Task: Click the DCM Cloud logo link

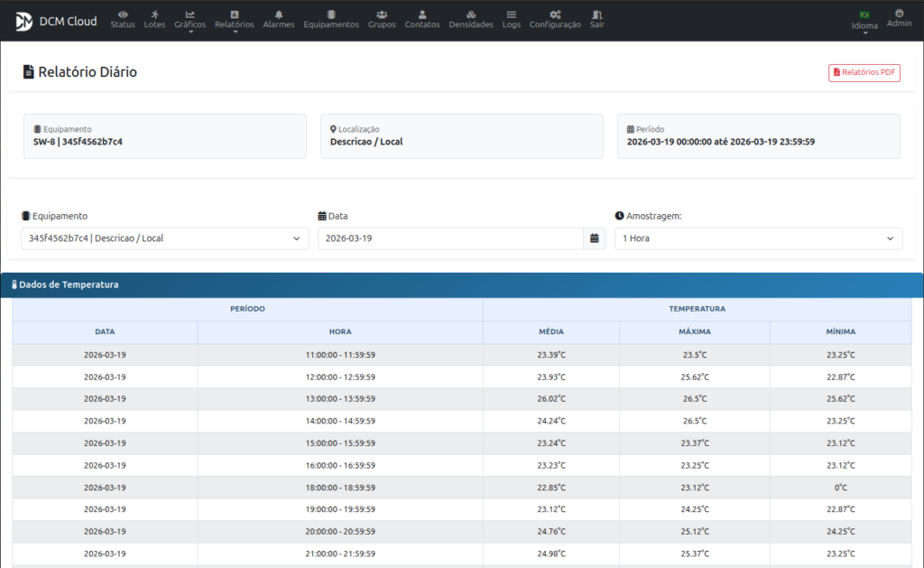Action: tap(56, 21)
